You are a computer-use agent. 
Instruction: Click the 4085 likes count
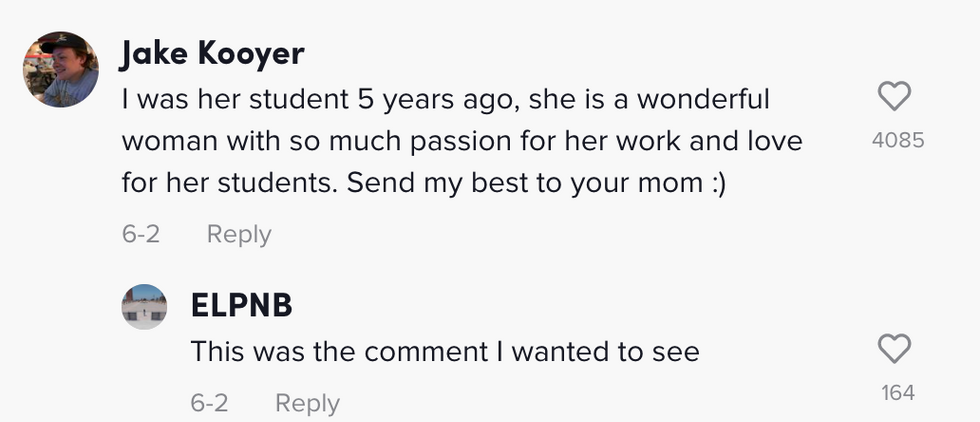pos(897,141)
